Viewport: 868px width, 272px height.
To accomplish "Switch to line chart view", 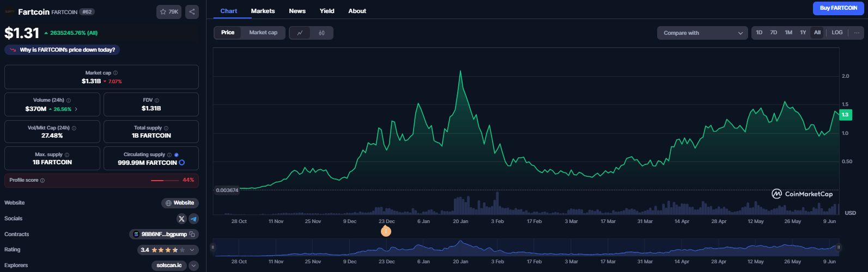I will (x=300, y=33).
